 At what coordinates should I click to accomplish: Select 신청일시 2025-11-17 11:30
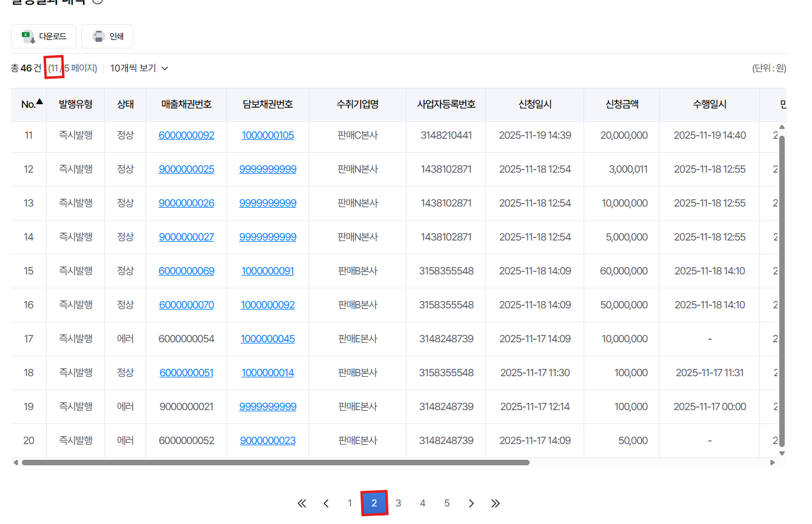click(535, 373)
